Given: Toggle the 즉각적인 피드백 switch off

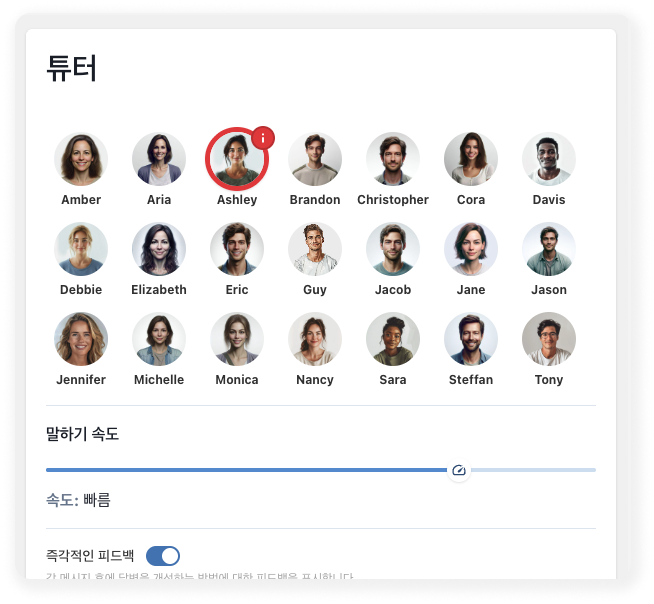Looking at the screenshot, I should point(163,556).
